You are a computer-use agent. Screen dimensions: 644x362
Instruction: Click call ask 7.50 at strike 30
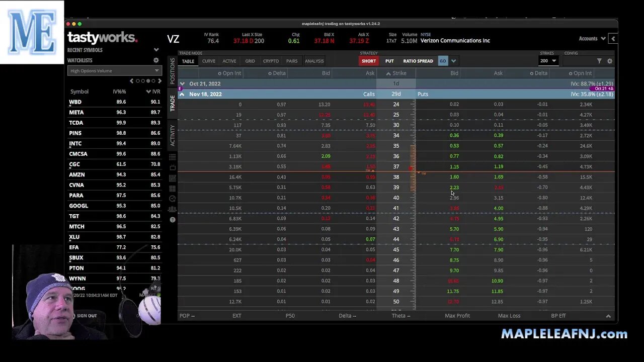[370, 125]
